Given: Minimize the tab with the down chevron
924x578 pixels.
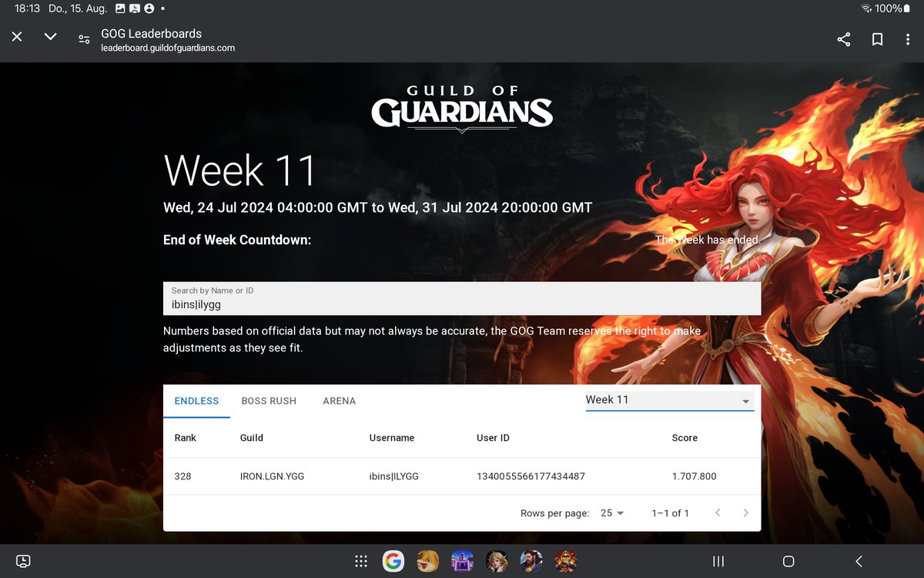Looking at the screenshot, I should click(x=51, y=37).
